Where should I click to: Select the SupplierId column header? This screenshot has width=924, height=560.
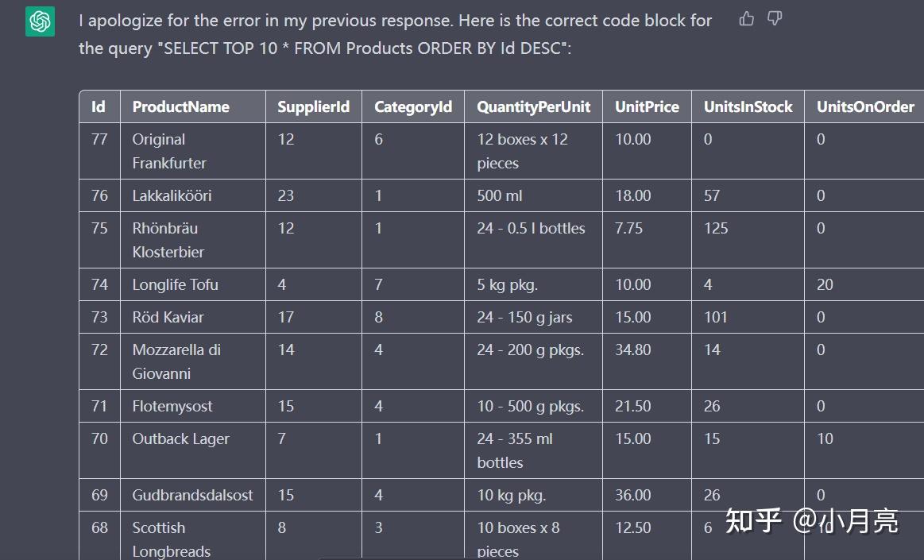pos(314,106)
